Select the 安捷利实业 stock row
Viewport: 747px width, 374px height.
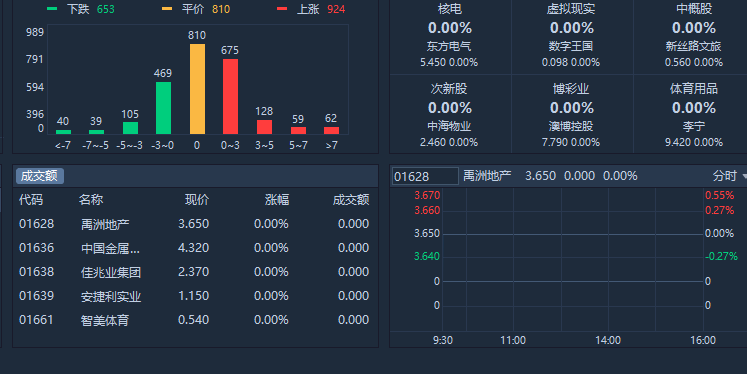pos(195,296)
